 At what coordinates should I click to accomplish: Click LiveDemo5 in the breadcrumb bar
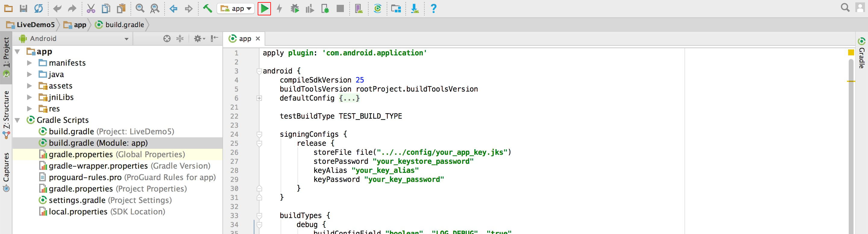click(35, 25)
